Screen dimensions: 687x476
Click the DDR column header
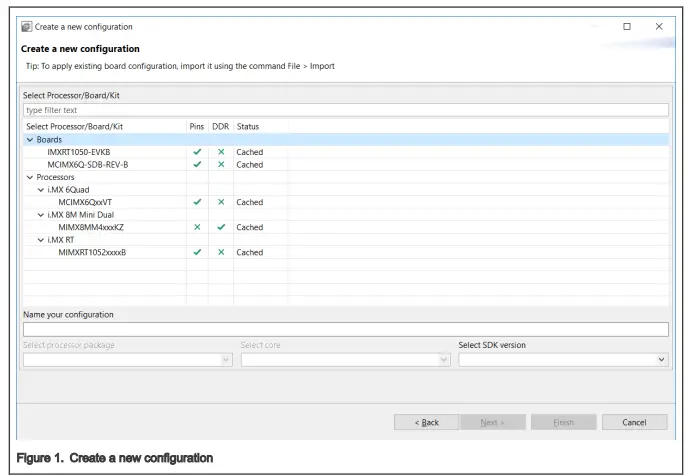[221, 127]
